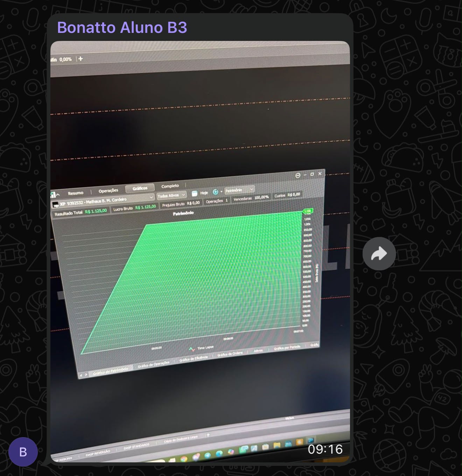Click the green price tag on chart axis
Image resolution: width=462 pixels, height=476 pixels.
tap(307, 211)
